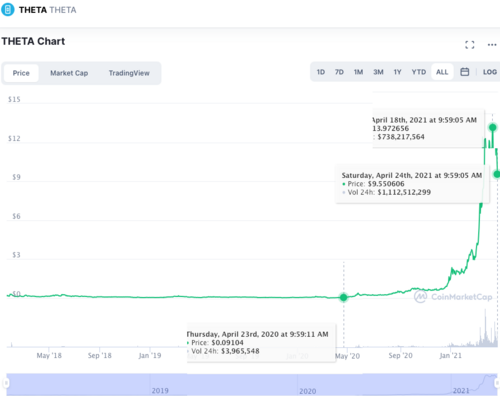500x396 pixels.
Task: Switch to the Market Cap tab
Action: [x=69, y=73]
